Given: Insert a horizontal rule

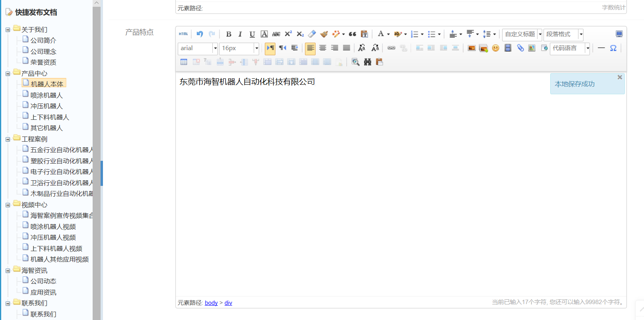Looking at the screenshot, I should point(601,48).
